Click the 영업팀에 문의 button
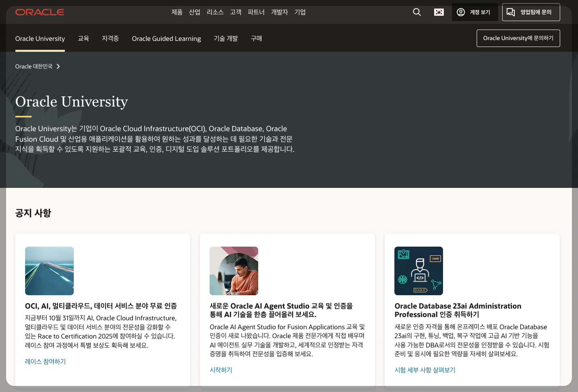The image size is (578, 392). [x=531, y=12]
